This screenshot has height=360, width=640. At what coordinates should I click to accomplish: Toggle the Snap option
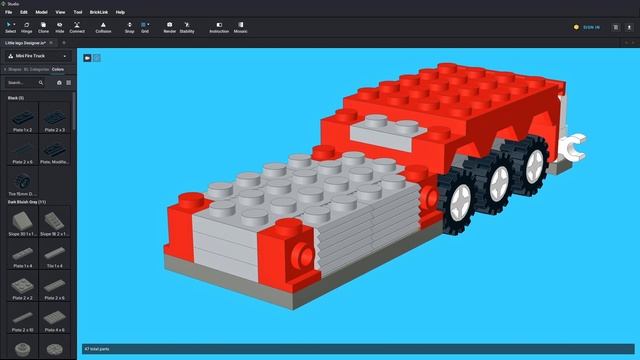[129, 27]
